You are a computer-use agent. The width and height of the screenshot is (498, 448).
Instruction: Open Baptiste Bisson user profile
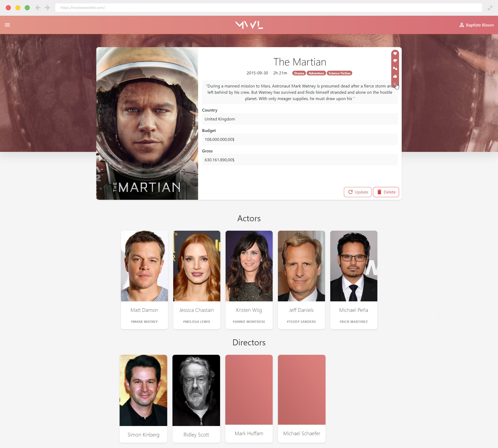click(476, 25)
